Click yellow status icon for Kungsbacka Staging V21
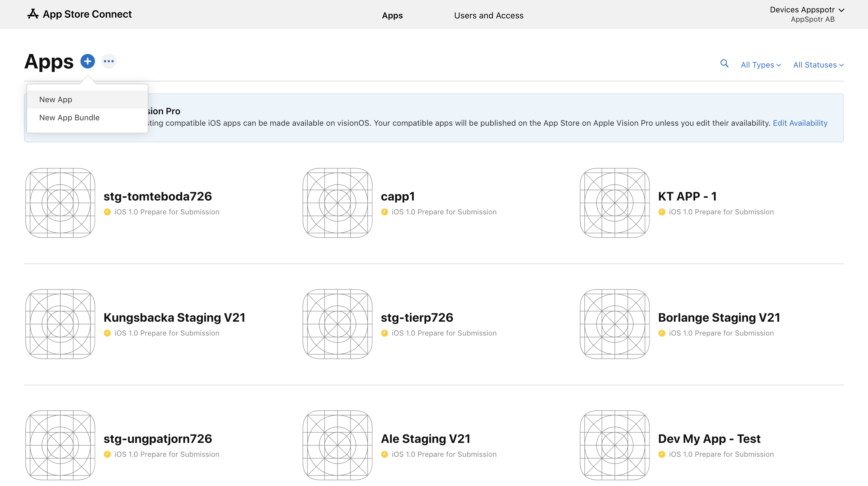This screenshot has width=868, height=486. (x=107, y=333)
